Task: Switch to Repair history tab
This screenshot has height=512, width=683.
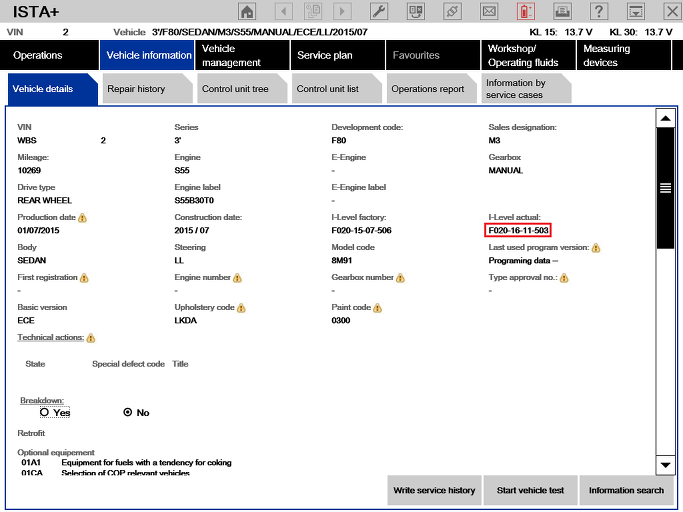Action: [147, 89]
